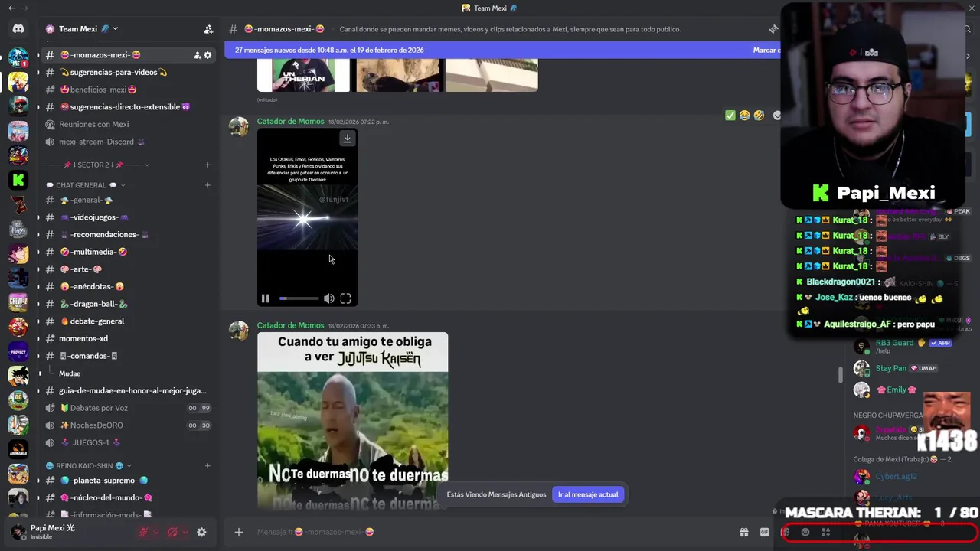Add the rolling-laughing emoji reaction
The image size is (980, 551).
(x=759, y=116)
